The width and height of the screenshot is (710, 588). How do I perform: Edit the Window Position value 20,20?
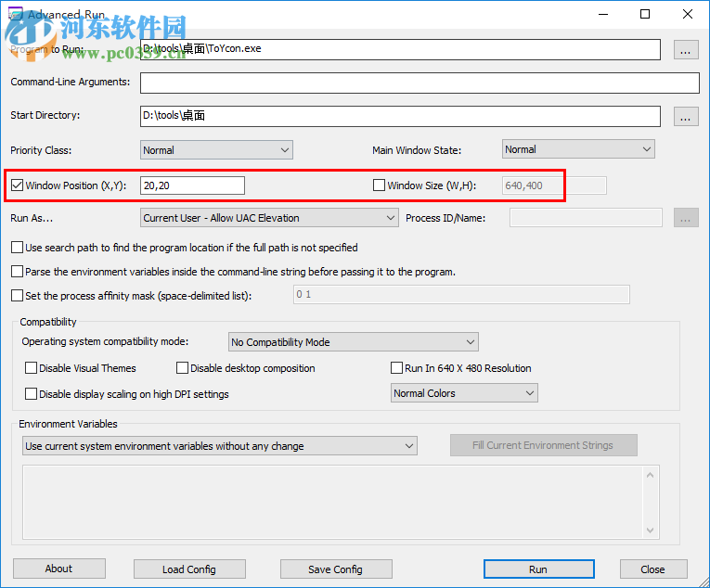(x=192, y=185)
